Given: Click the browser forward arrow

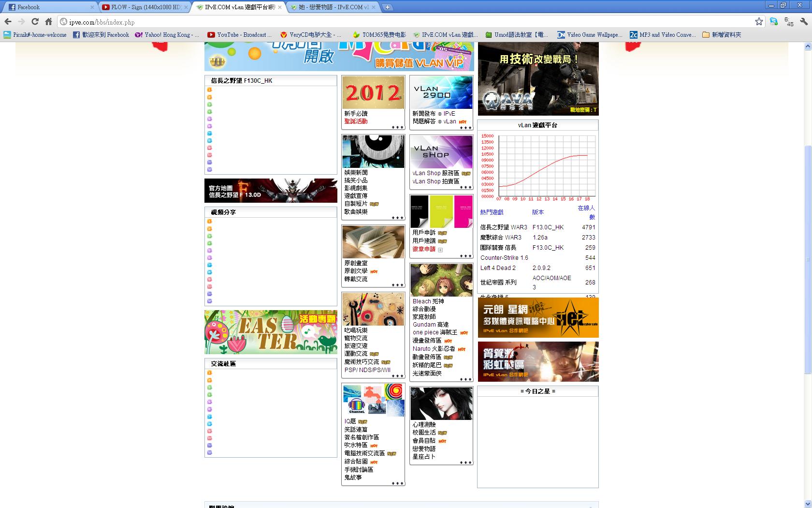Looking at the screenshot, I should point(21,22).
